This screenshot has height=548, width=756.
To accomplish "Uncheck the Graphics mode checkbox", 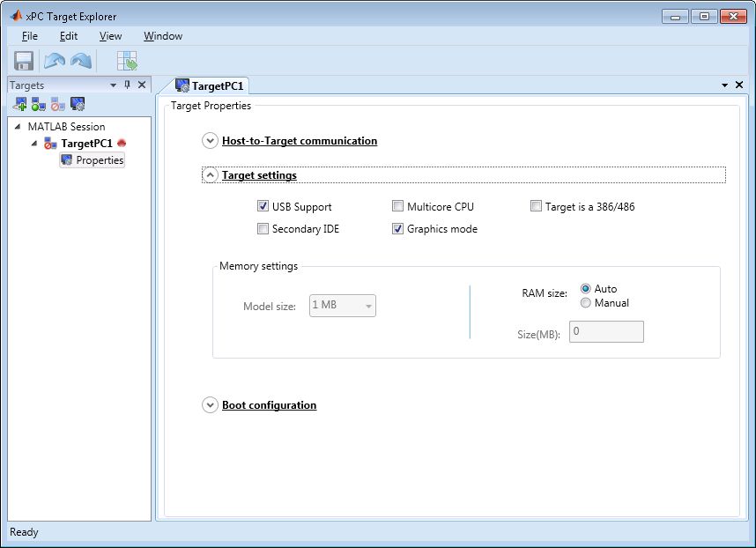I will point(397,228).
